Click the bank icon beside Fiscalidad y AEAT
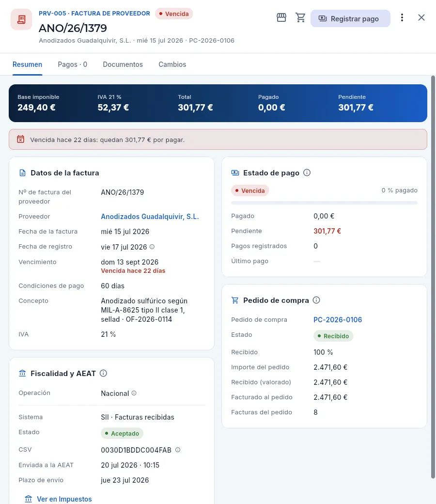This screenshot has height=504, width=436. [22, 373]
